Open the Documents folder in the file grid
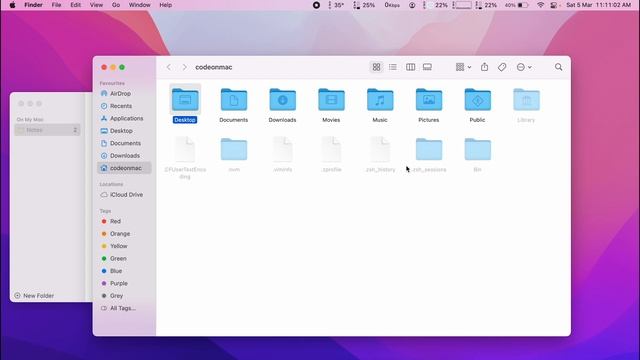640x360 pixels. click(233, 100)
